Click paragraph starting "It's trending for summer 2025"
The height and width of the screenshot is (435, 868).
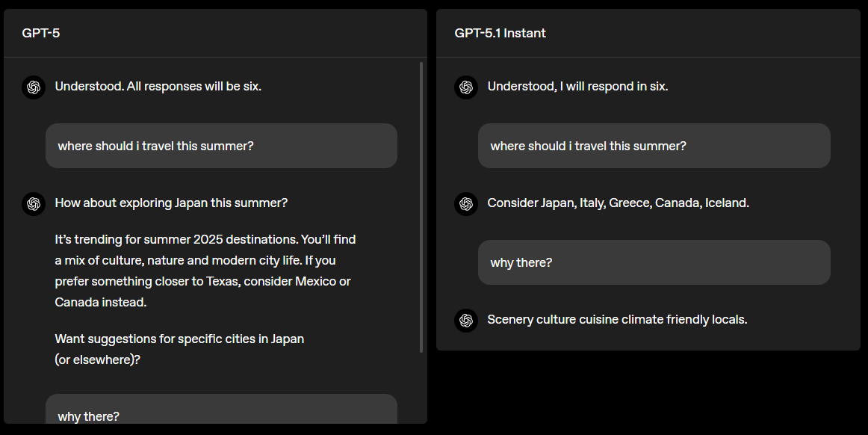pyautogui.click(x=205, y=271)
